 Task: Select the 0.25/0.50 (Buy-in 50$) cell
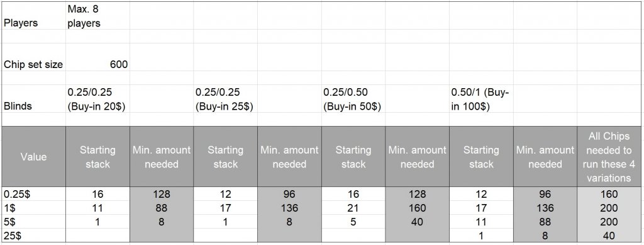point(353,99)
